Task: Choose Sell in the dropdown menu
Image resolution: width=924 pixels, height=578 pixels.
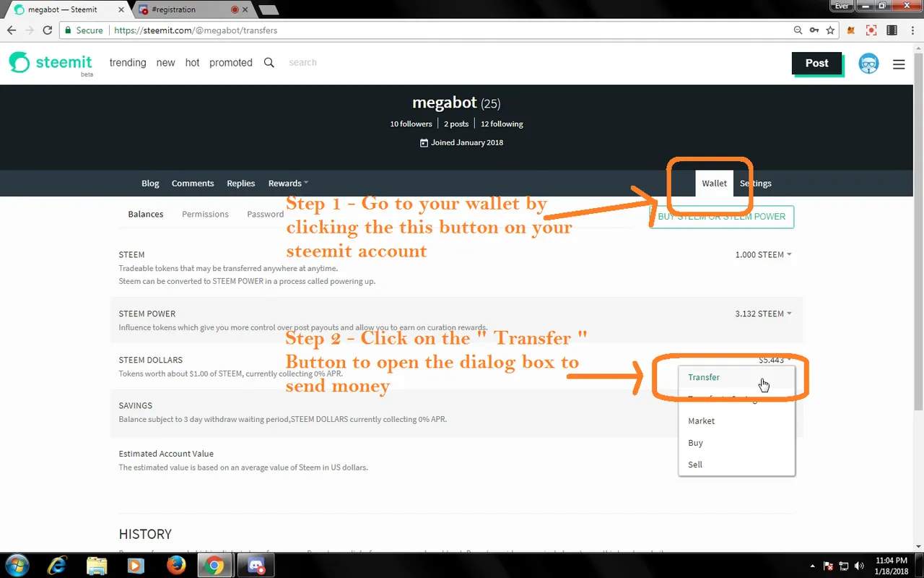Action: pos(737,465)
